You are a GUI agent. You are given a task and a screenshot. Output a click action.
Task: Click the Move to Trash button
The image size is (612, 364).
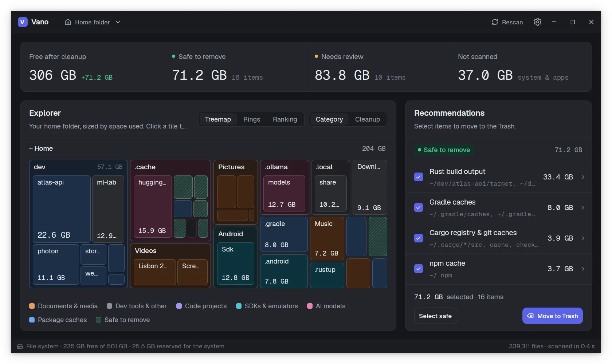(552, 316)
